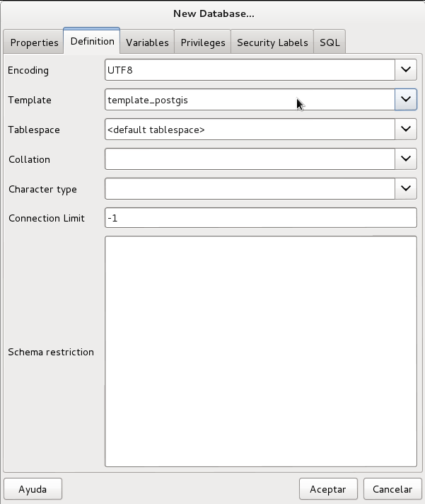Open the Template dropdown arrow
425x504 pixels.
(406, 100)
